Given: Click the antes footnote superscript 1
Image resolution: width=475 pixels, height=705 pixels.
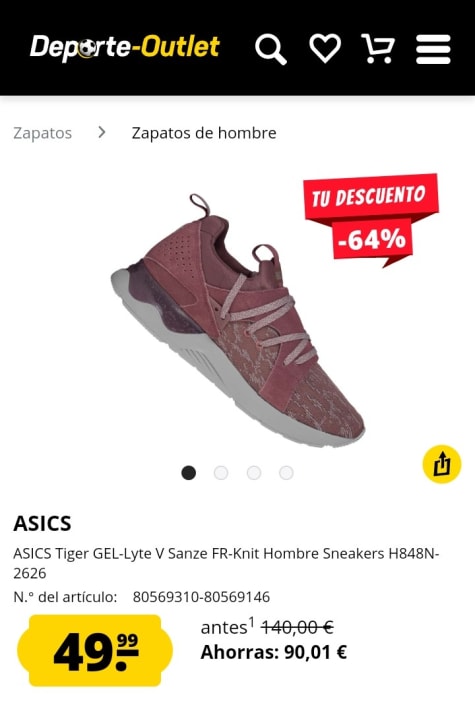Looking at the screenshot, I should (x=251, y=622).
